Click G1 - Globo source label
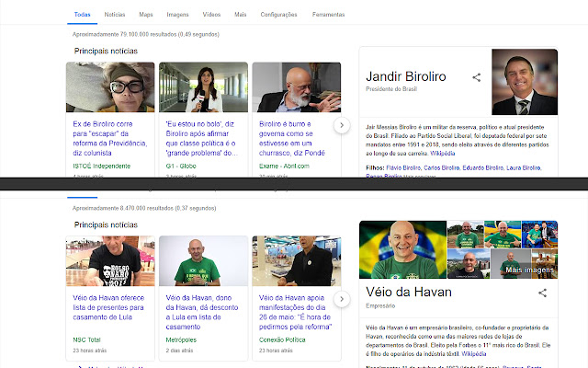The image size is (588, 368). pyautogui.click(x=181, y=166)
